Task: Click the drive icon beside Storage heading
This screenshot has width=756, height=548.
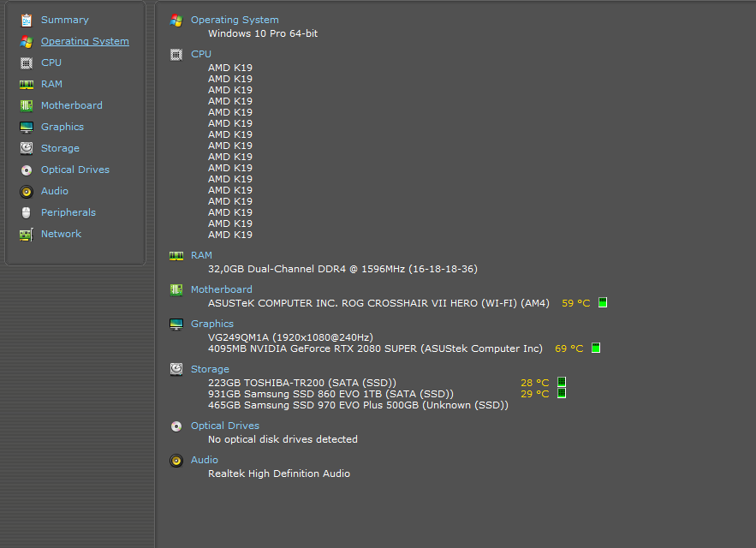Action: [176, 370]
